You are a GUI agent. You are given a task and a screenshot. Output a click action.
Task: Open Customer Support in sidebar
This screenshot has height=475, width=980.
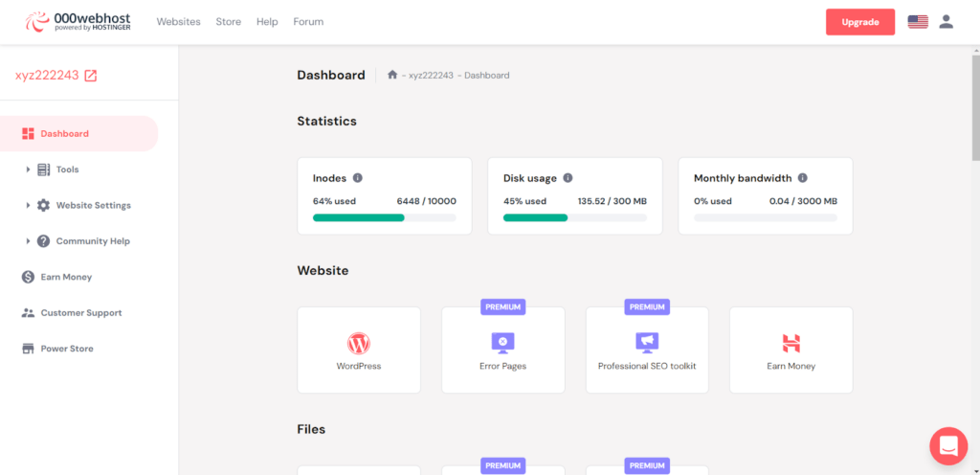pos(80,313)
